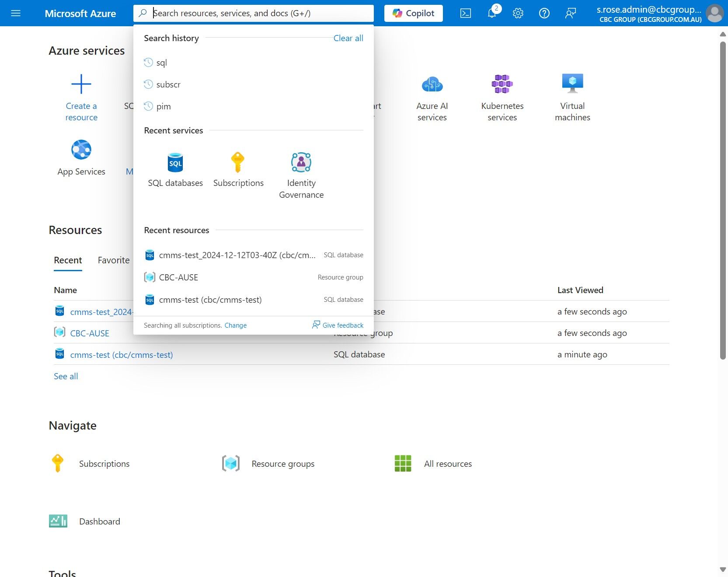Open the top bar feedback icon
728x577 pixels.
click(x=571, y=13)
